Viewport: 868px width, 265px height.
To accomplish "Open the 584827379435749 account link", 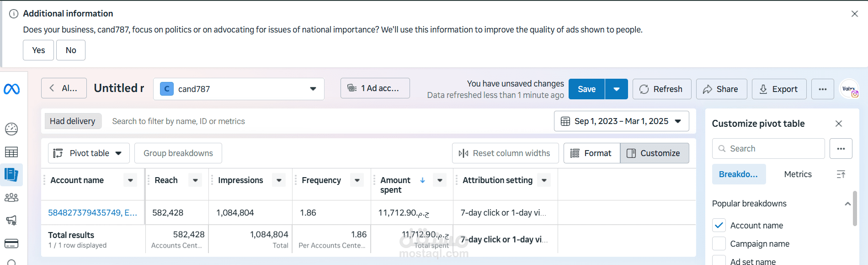I will (x=92, y=213).
